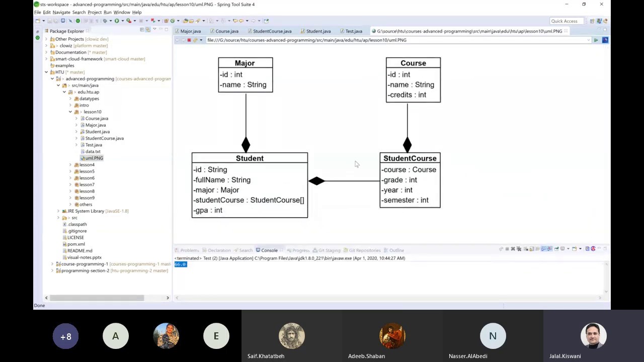Screen dimensions: 644x362
Task: Open the Window menu
Action: [x=122, y=12]
